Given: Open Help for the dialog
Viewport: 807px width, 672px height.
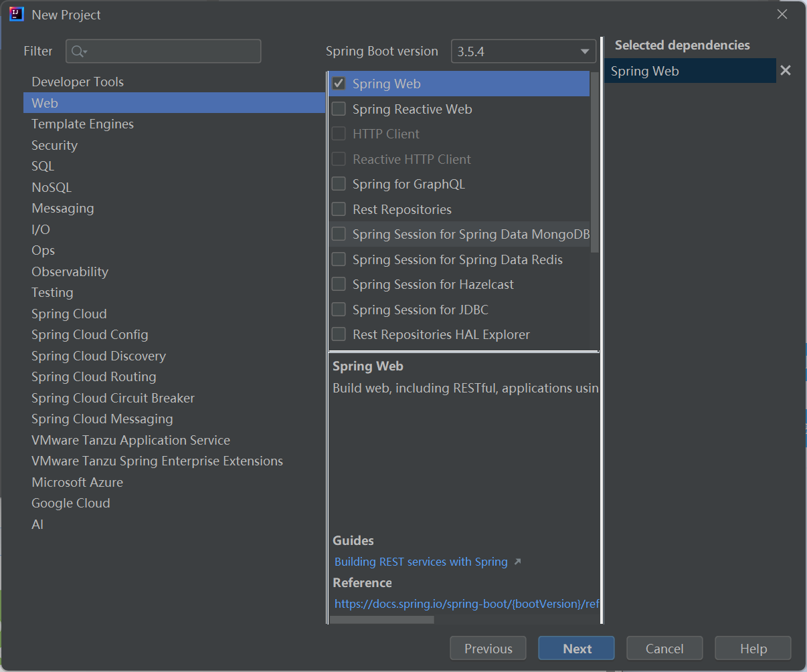Looking at the screenshot, I should tap(753, 649).
